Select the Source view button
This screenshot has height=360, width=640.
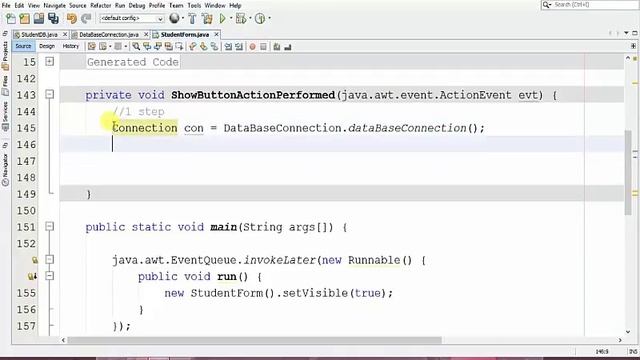[x=23, y=46]
